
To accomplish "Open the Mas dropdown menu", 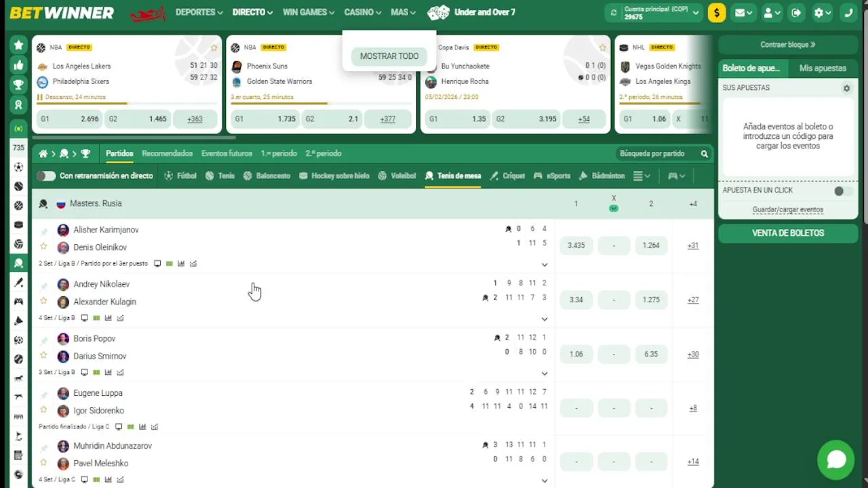I will [x=403, y=12].
